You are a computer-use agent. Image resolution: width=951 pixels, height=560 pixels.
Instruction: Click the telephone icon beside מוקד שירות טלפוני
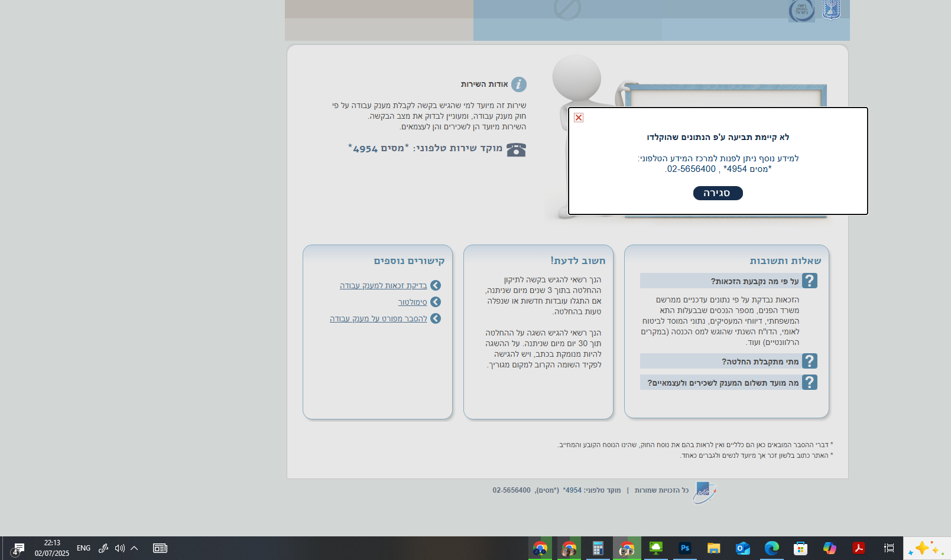[516, 150]
